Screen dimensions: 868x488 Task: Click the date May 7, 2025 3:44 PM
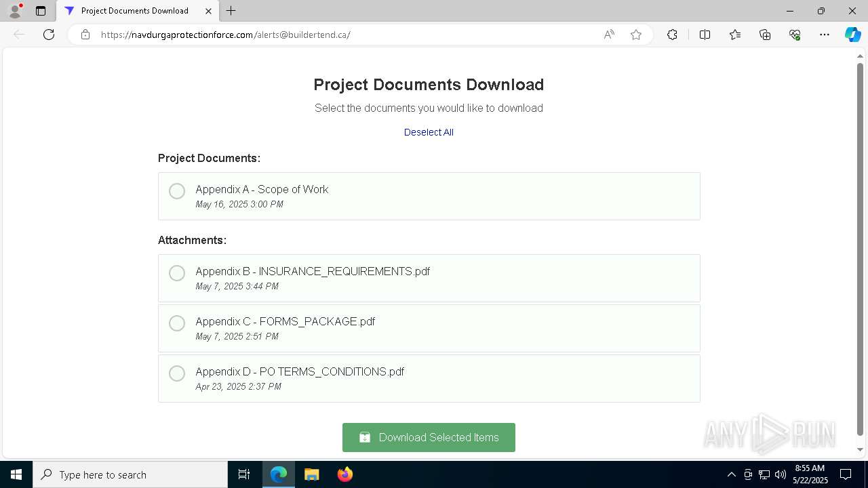[x=237, y=286]
